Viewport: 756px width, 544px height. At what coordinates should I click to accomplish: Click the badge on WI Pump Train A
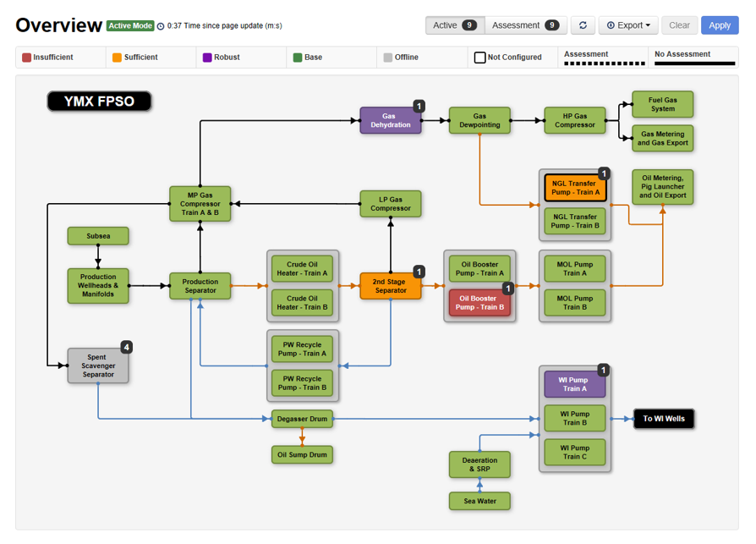(603, 370)
